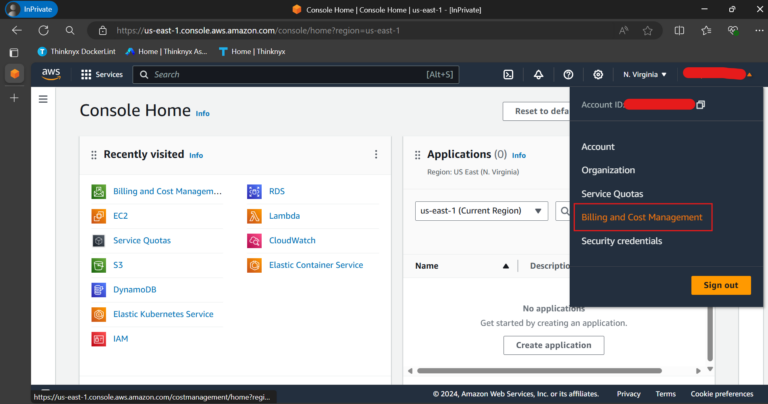Screen dimensions: 768x404
Task: Open Info link beside Applications
Action: pyautogui.click(x=519, y=155)
